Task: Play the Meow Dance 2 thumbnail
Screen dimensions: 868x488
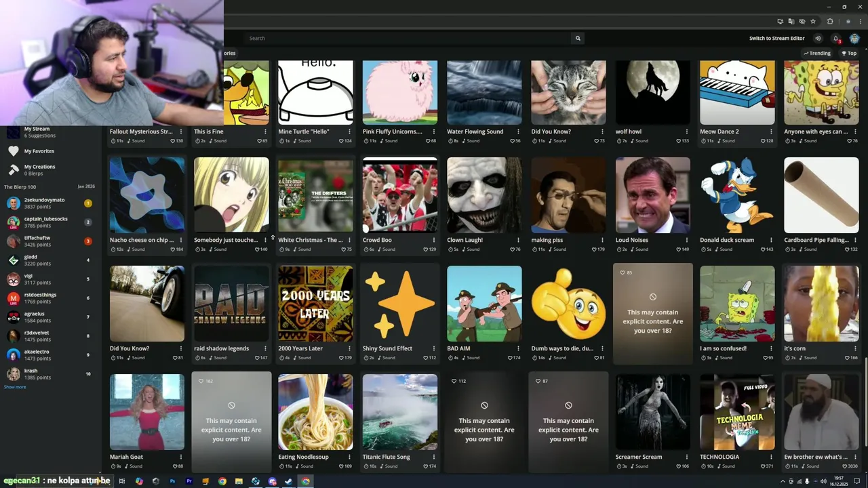Action: [x=737, y=92]
